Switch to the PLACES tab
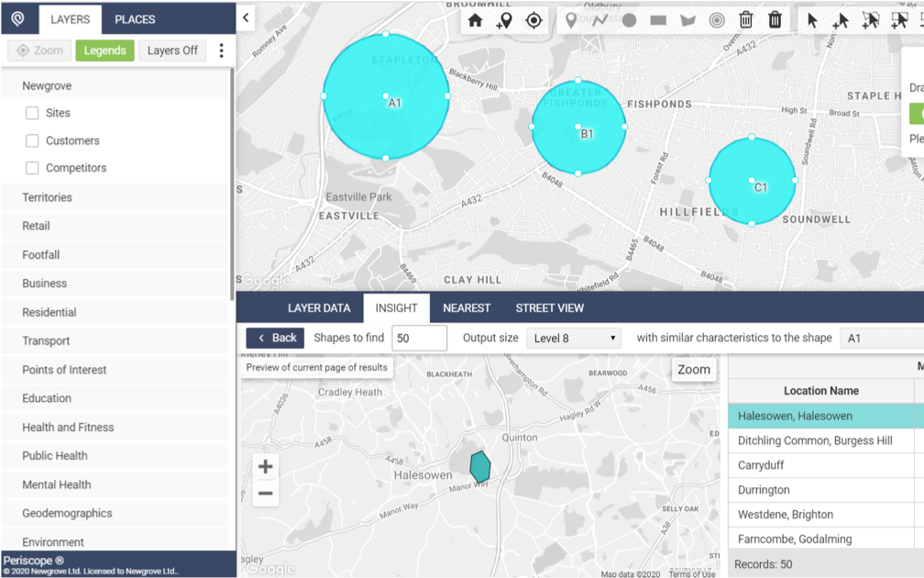This screenshot has height=578, width=924. pyautogui.click(x=135, y=19)
